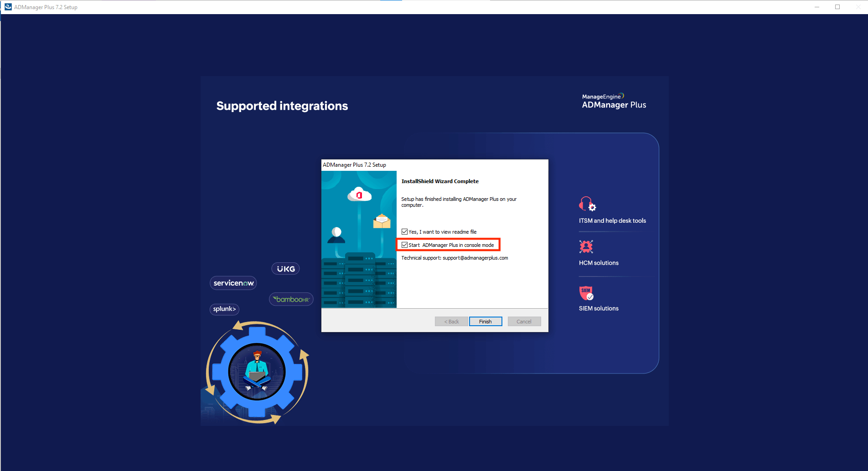This screenshot has height=471, width=868.
Task: Click the 'Supported integrations' heading
Action: coord(282,106)
